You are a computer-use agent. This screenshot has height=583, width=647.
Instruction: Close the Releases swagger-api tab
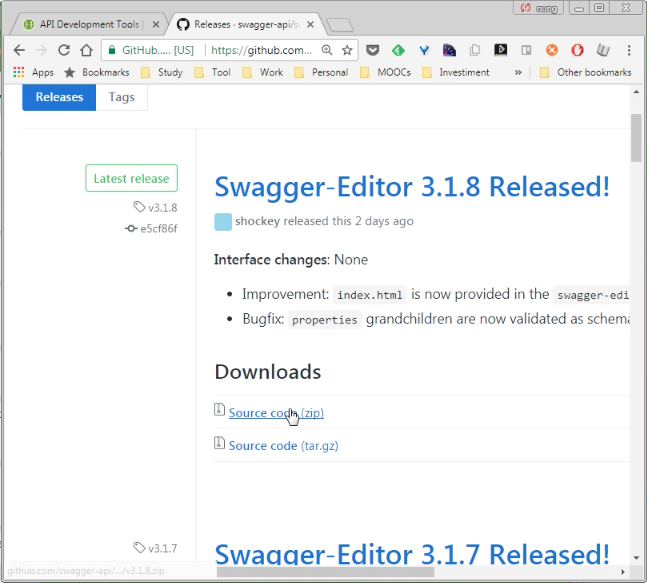(x=310, y=25)
